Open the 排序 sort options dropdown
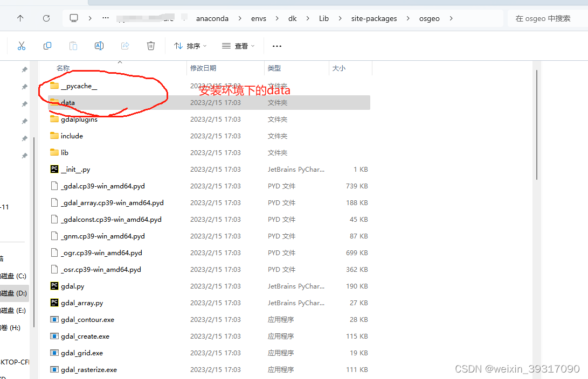This screenshot has width=588, height=379. pyautogui.click(x=190, y=46)
